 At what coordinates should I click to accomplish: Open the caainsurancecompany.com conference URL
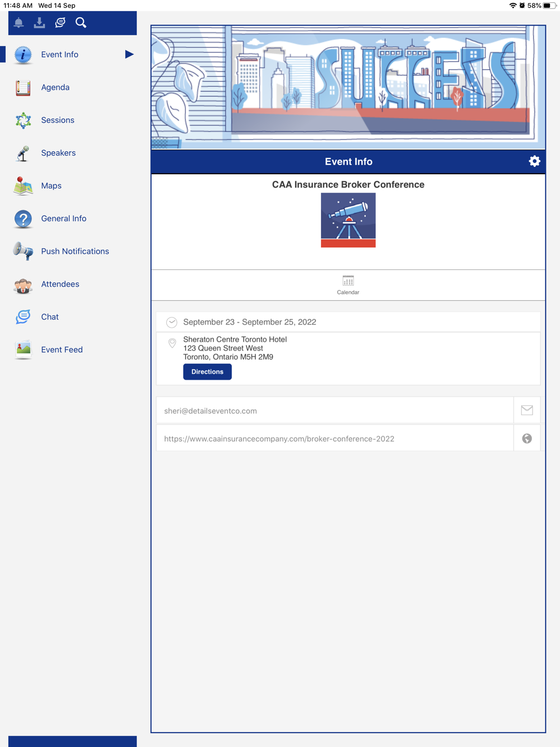click(279, 439)
